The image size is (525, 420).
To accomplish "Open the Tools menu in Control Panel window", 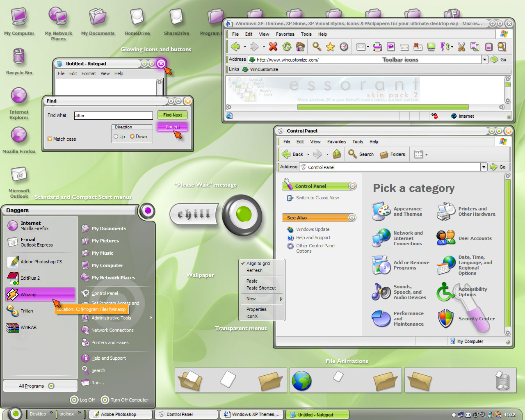I will 357,142.
